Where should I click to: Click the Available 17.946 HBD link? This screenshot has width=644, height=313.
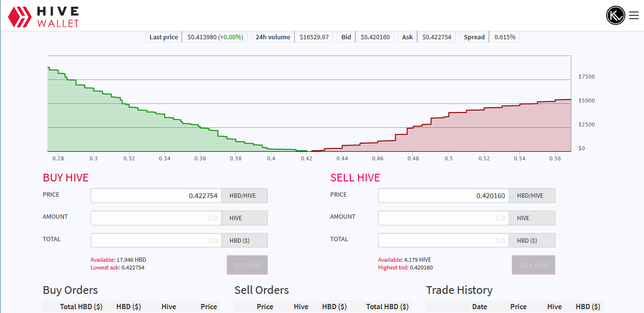point(118,260)
